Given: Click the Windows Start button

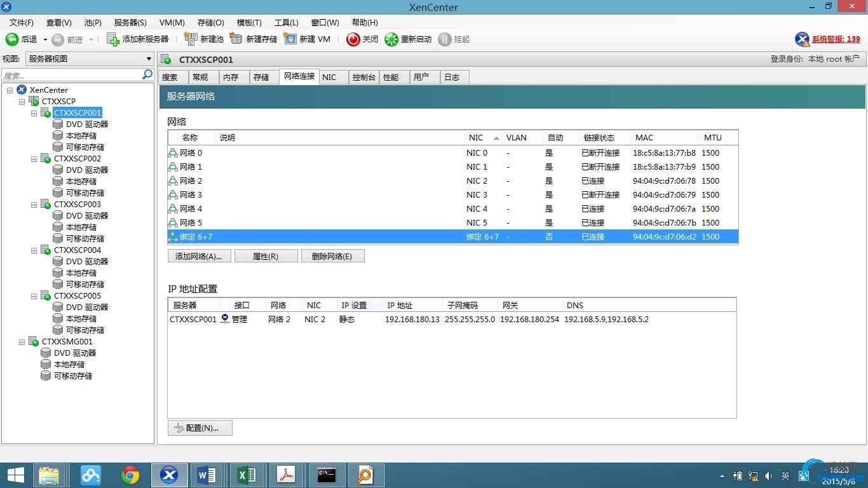Looking at the screenshot, I should pyautogui.click(x=15, y=475).
